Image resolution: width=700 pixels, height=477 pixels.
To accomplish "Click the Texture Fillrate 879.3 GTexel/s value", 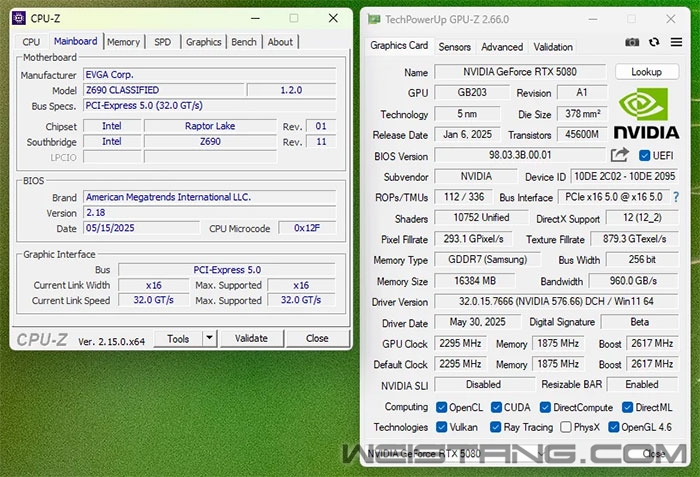I will pyautogui.click(x=634, y=239).
